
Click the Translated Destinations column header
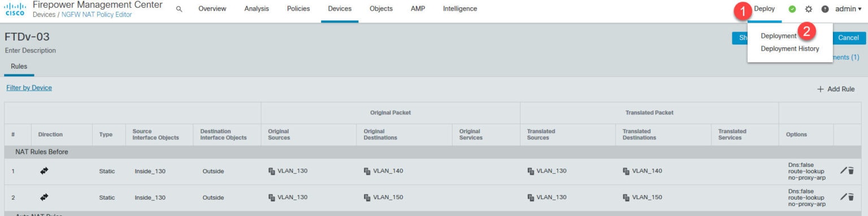pos(640,135)
